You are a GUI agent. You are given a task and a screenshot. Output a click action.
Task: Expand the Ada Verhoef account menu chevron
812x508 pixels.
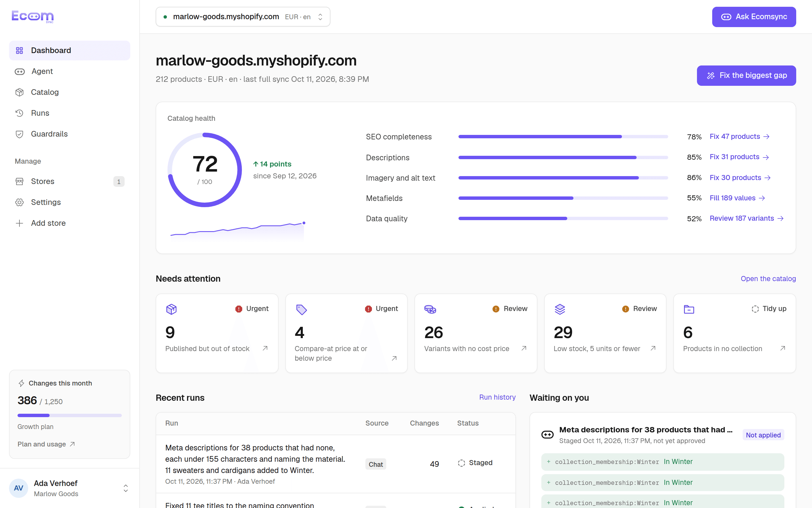pyautogui.click(x=126, y=488)
